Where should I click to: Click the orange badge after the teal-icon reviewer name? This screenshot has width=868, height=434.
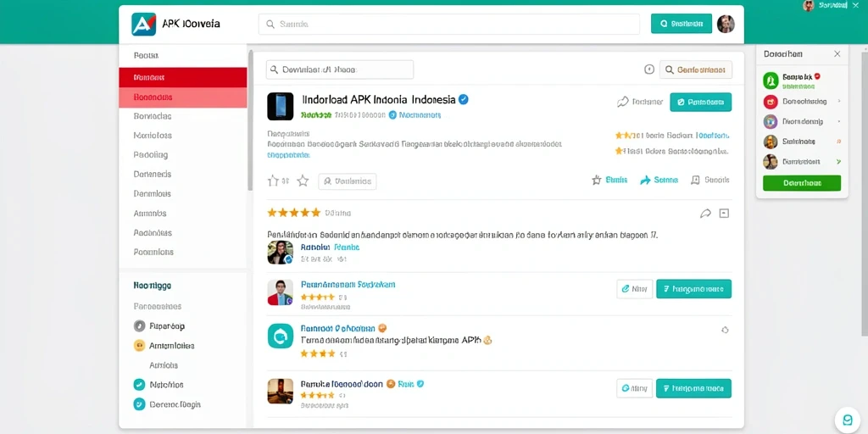[382, 328]
